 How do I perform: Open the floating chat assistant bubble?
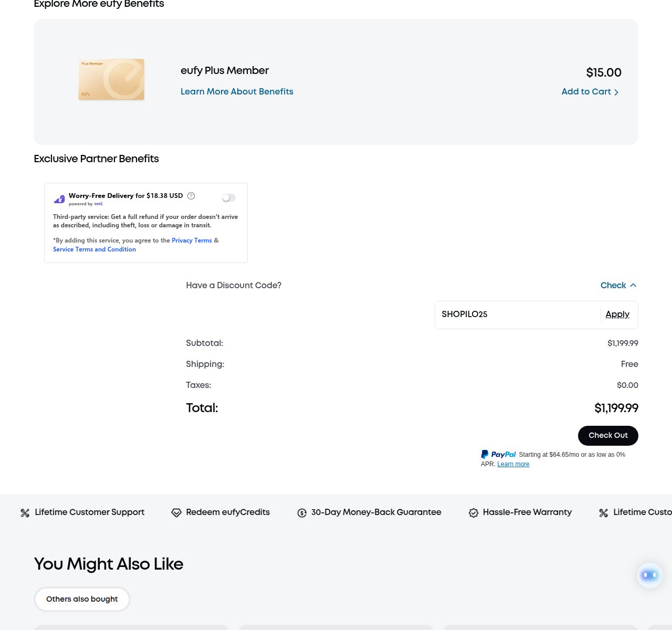tap(649, 575)
